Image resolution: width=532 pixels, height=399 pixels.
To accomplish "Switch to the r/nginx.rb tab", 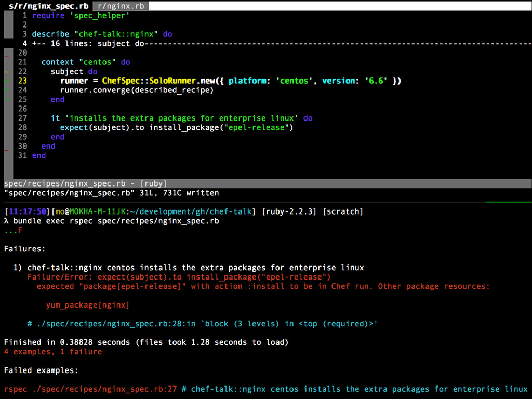I will click(x=121, y=6).
